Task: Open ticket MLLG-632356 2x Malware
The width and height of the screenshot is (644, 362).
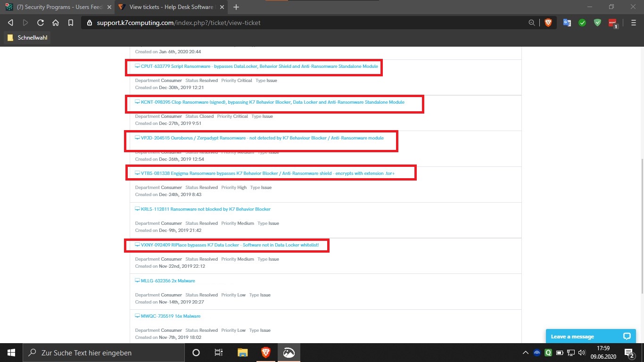Action: (x=168, y=281)
